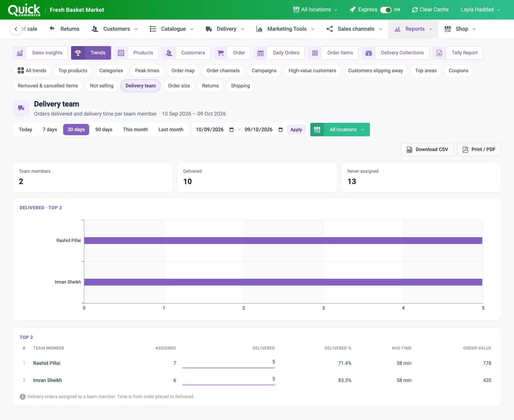Expand the Marketing Tools menu

[285, 29]
